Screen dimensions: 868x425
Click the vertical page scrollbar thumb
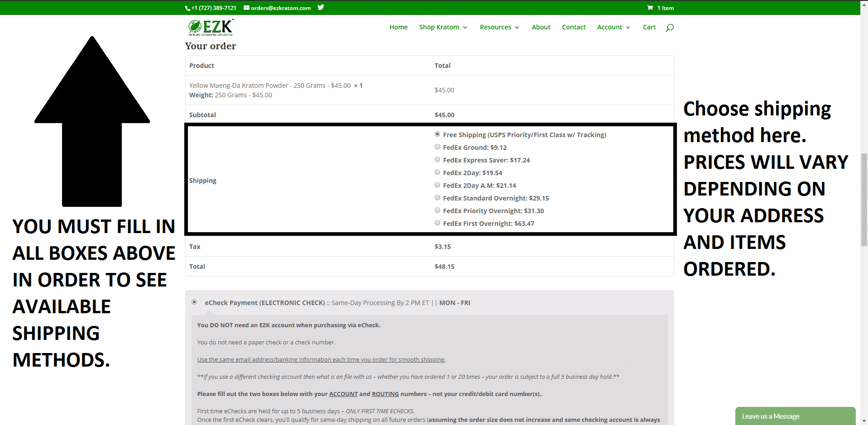[864, 200]
